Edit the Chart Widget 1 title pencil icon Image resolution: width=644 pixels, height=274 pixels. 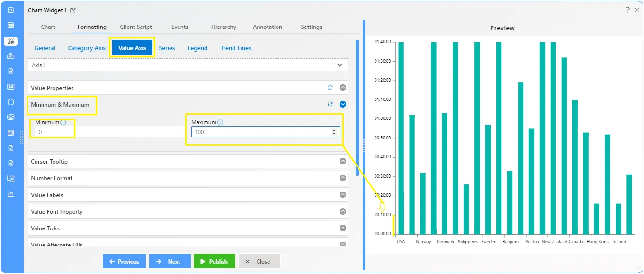pos(73,10)
